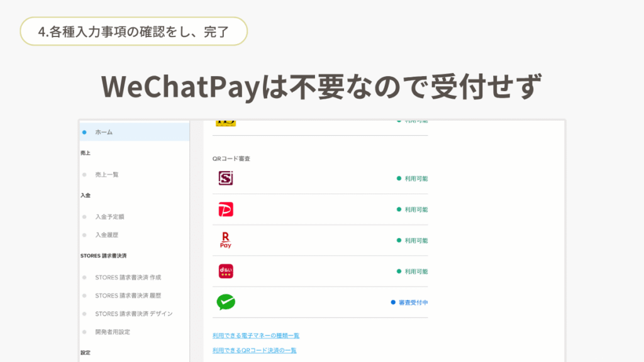644x362 pixels.
Task: Select 入金予定額 in the sidebar
Action: (x=109, y=217)
